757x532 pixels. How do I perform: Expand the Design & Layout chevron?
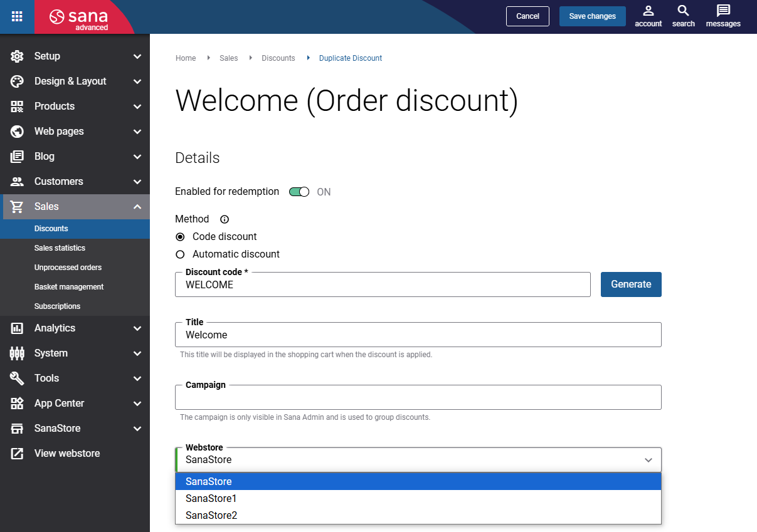[137, 81]
